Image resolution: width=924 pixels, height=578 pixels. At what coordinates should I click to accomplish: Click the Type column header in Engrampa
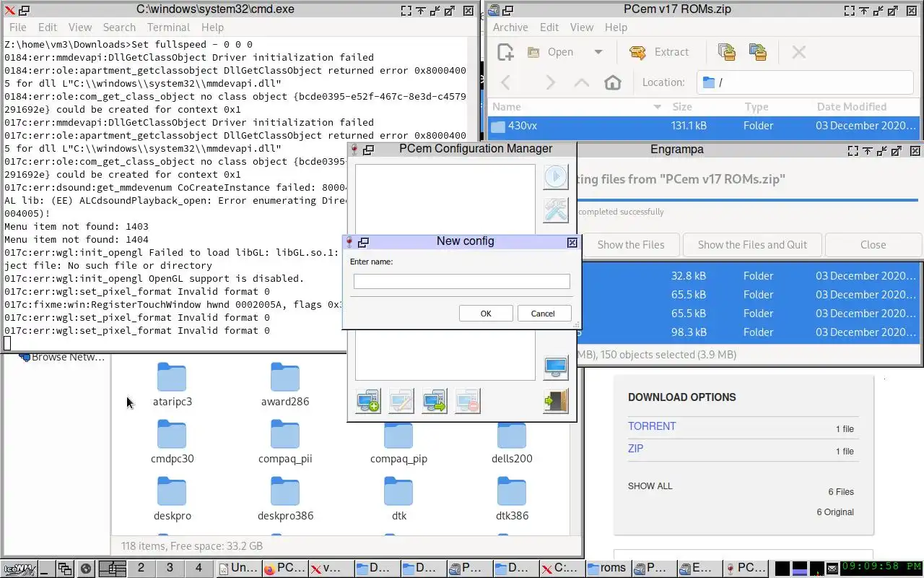[x=756, y=107]
